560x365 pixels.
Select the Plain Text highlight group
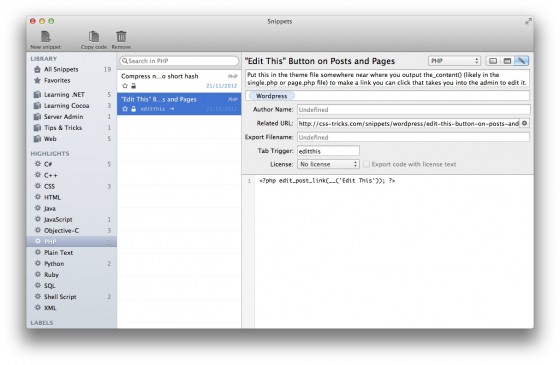pyautogui.click(x=71, y=253)
